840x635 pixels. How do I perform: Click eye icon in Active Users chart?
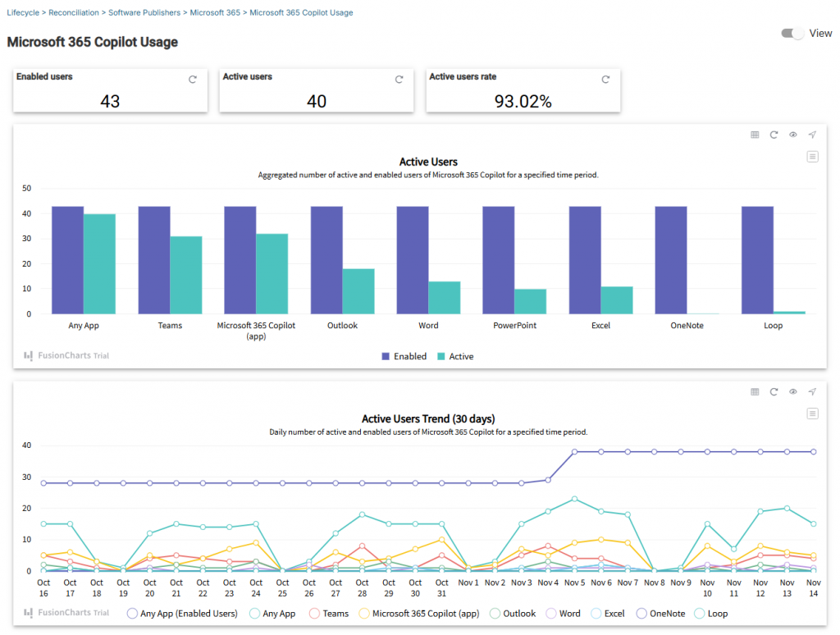[793, 135]
